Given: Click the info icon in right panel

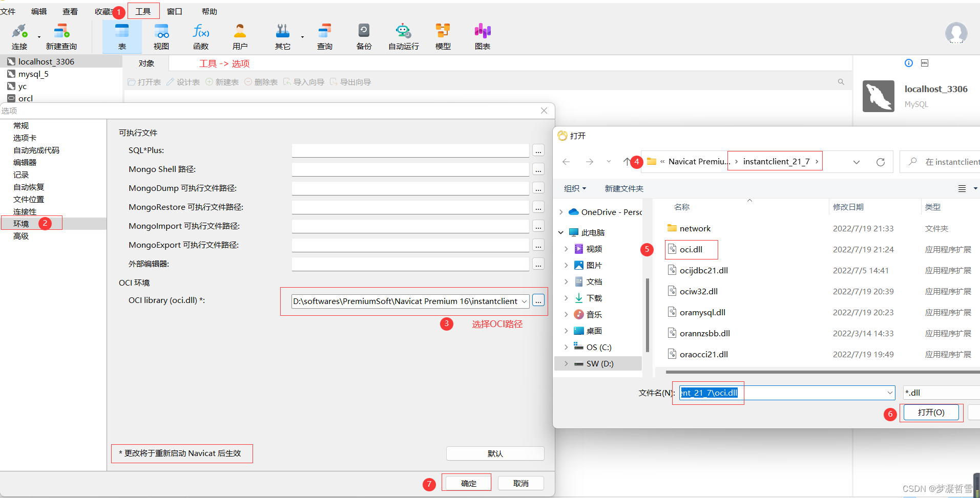Looking at the screenshot, I should point(909,63).
